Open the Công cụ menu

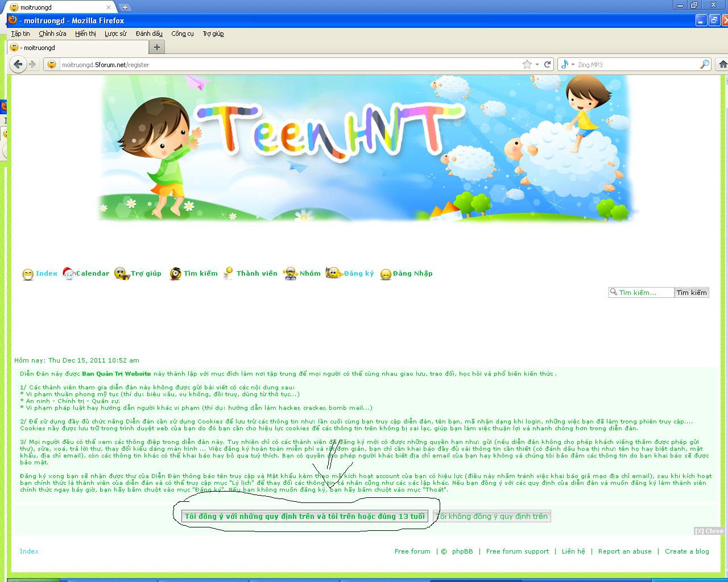point(183,34)
